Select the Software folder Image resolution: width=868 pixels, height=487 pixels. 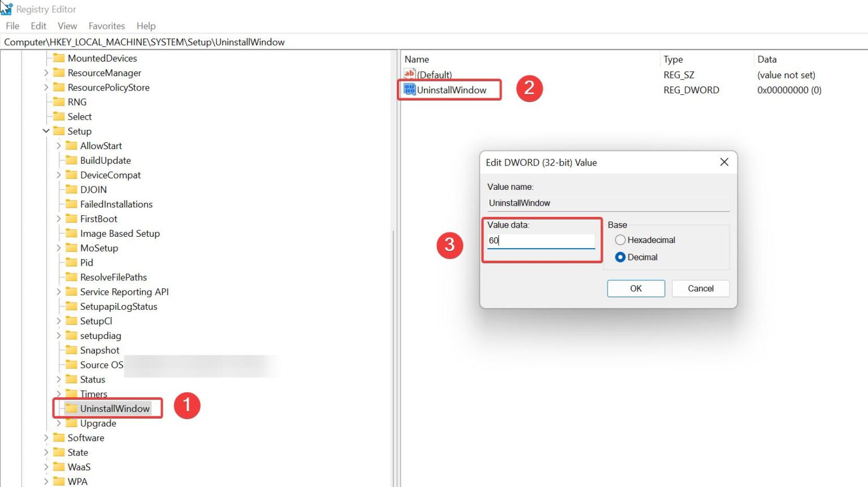[x=85, y=437]
